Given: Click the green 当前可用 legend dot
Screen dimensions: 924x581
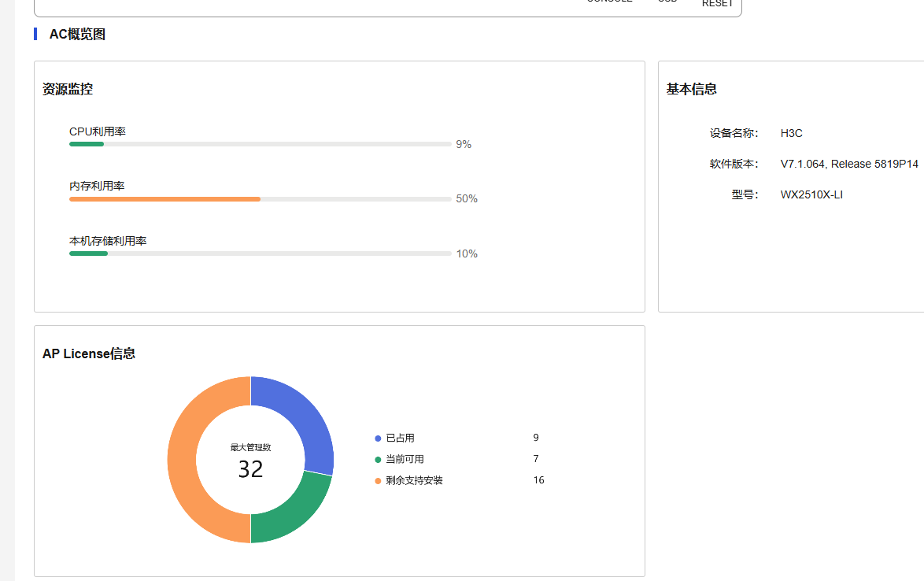Looking at the screenshot, I should tap(378, 460).
